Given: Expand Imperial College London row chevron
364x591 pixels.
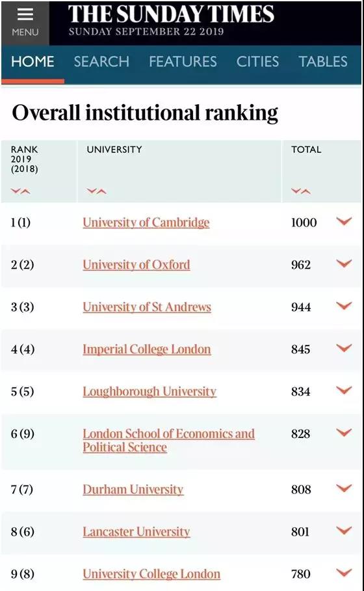Looking at the screenshot, I should point(344,348).
